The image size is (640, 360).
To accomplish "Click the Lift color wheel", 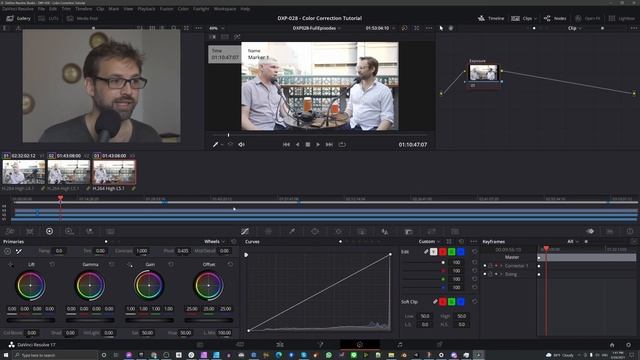I will pos(31,285).
